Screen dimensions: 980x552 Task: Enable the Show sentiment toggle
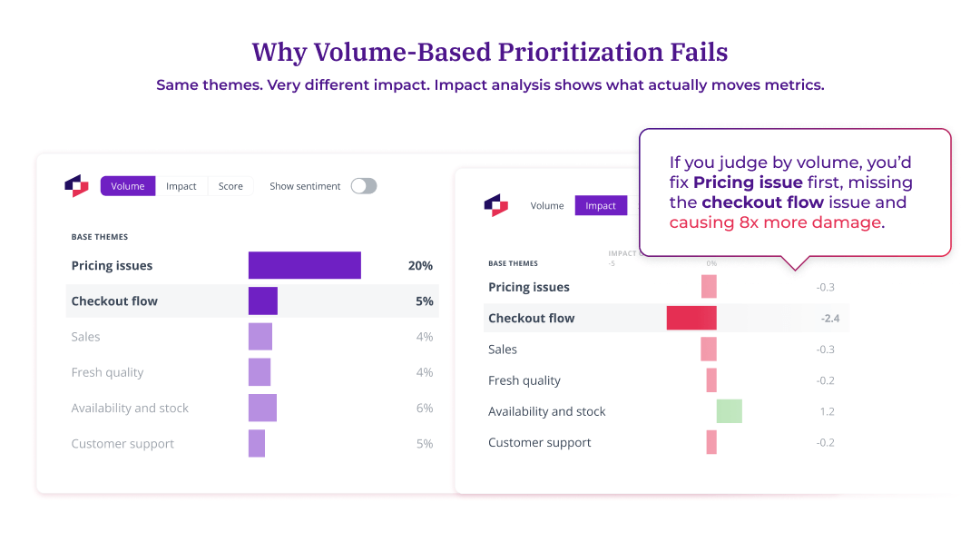pyautogui.click(x=363, y=185)
